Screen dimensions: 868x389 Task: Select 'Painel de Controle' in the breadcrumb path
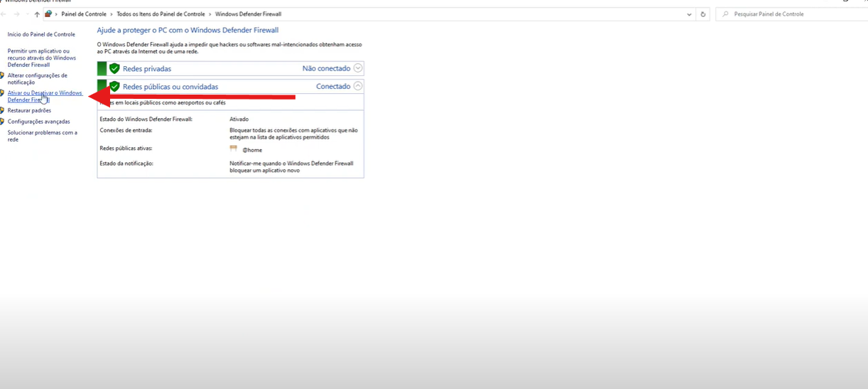[84, 14]
